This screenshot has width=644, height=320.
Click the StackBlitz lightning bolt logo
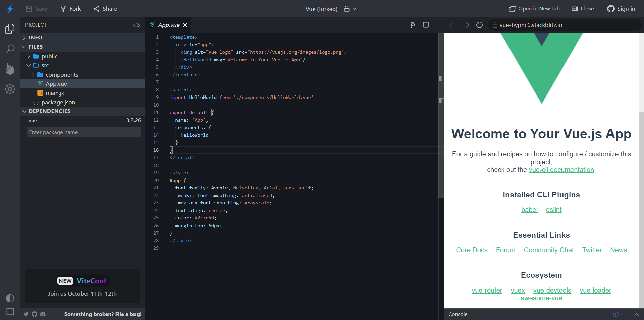tap(10, 9)
